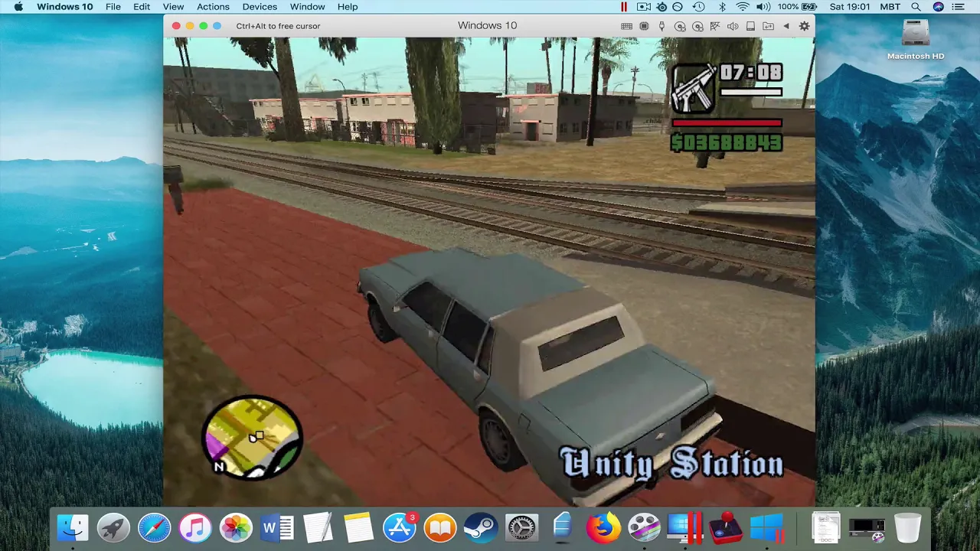Click the red health bar in HUD
Image resolution: width=980 pixels, height=551 pixels.
click(727, 122)
